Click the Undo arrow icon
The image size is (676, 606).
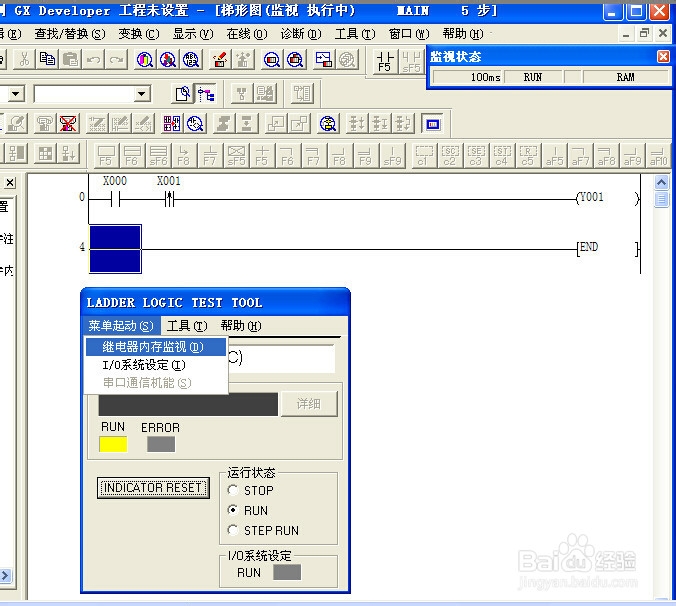[94, 59]
